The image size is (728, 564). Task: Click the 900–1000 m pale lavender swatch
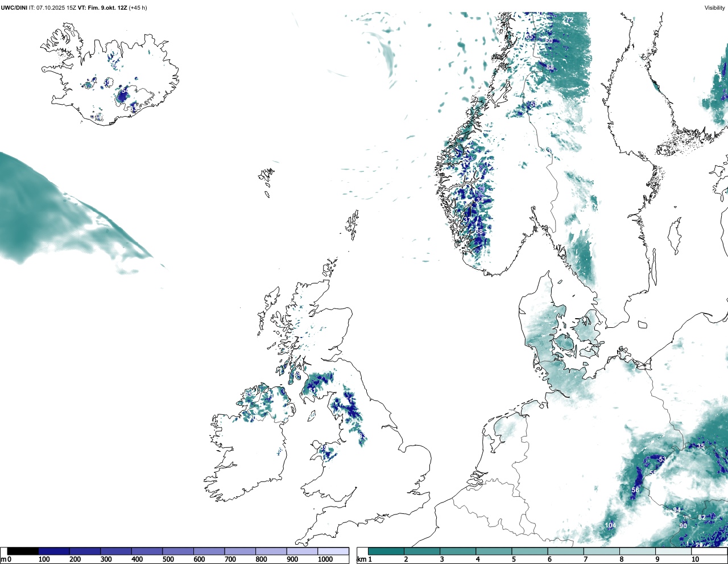click(x=302, y=551)
